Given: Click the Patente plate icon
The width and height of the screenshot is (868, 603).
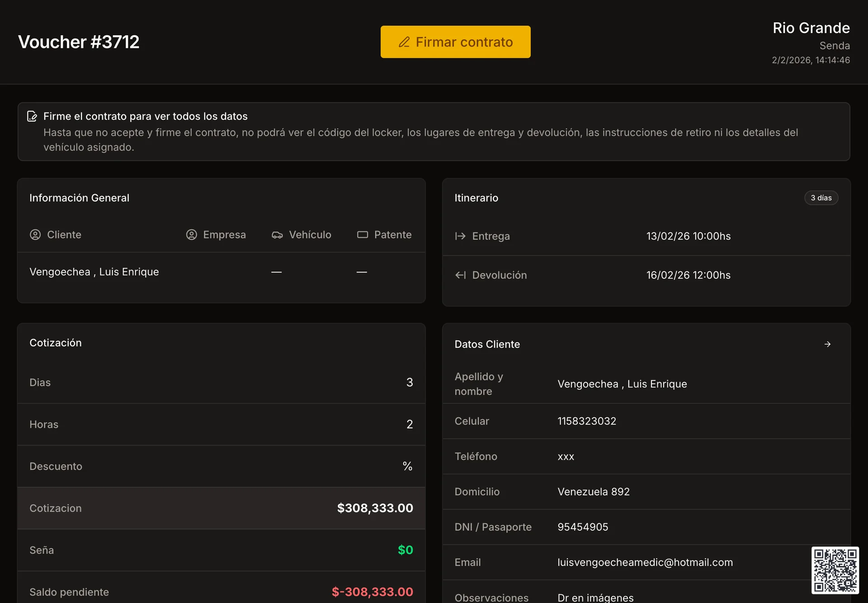Looking at the screenshot, I should (363, 235).
